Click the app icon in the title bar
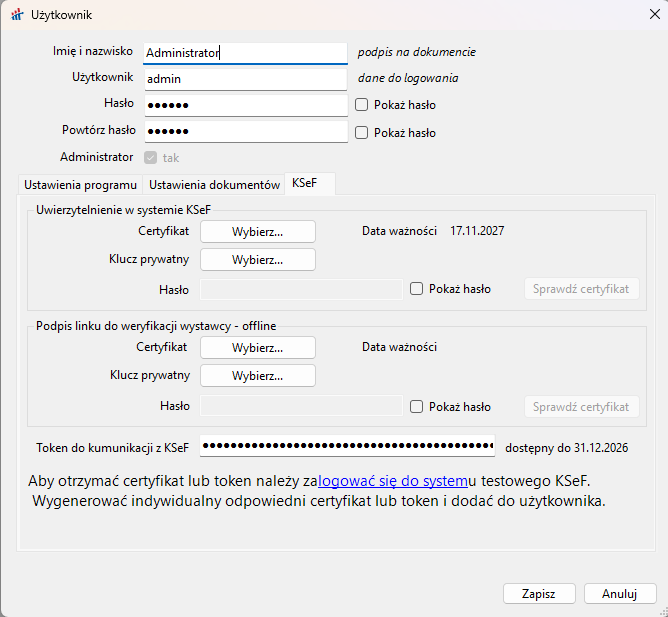668x617 pixels. coord(15,16)
